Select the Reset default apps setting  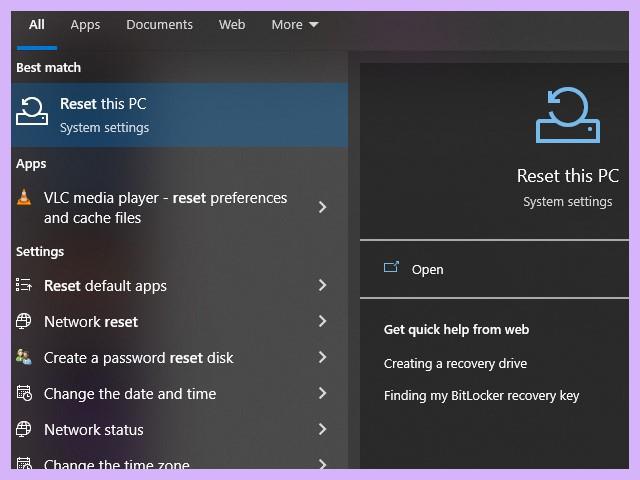(180, 285)
